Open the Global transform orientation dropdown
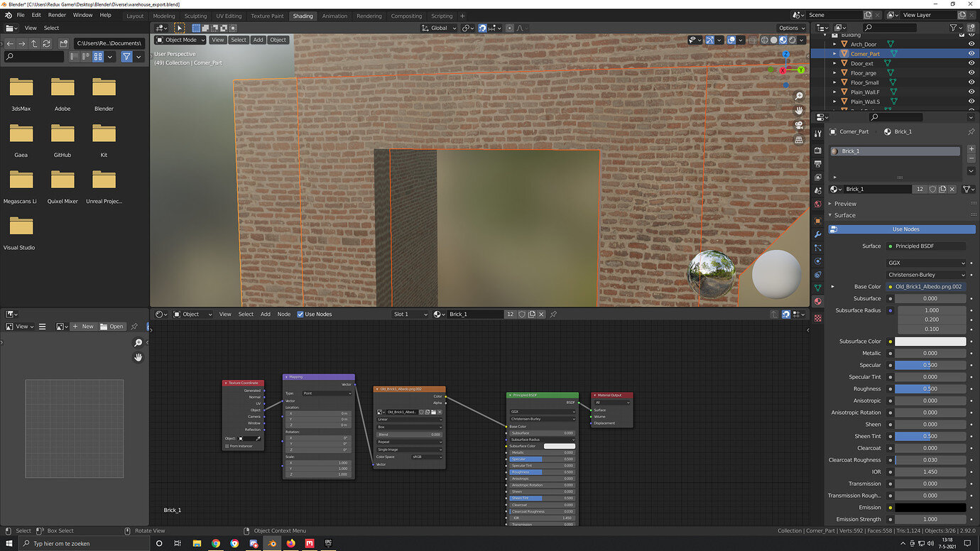 [440, 28]
